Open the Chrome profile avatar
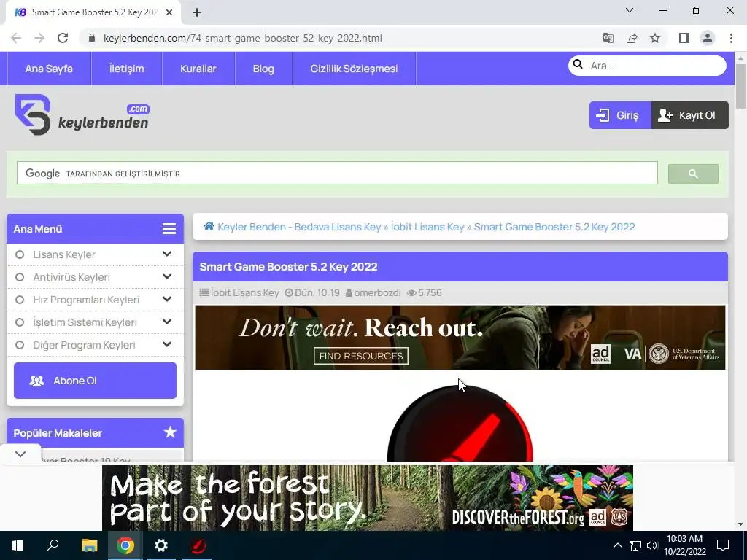This screenshot has width=747, height=560. (x=708, y=38)
